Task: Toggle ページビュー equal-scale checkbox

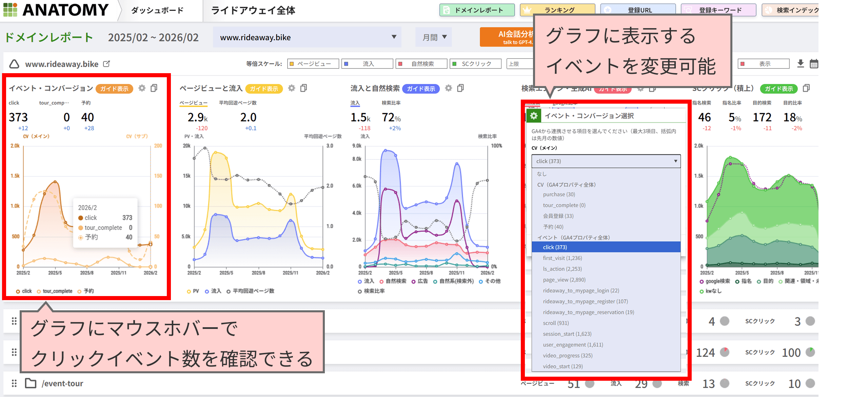Action: click(292, 64)
